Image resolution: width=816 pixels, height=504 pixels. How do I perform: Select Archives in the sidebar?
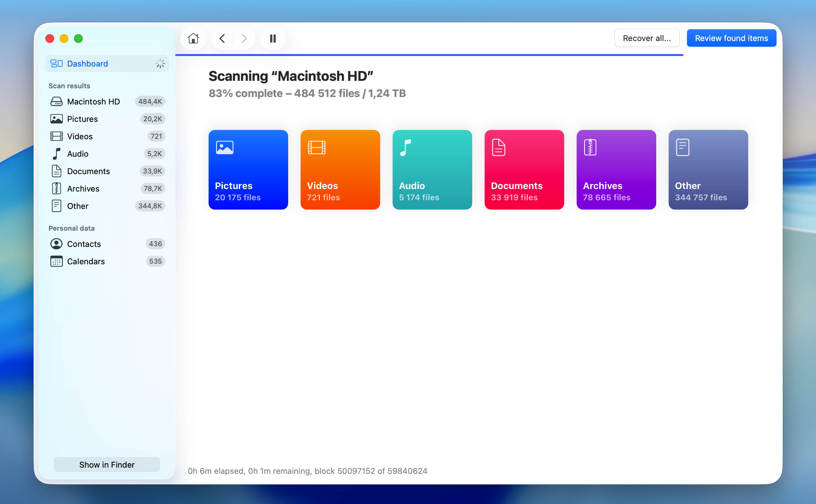pos(107,188)
